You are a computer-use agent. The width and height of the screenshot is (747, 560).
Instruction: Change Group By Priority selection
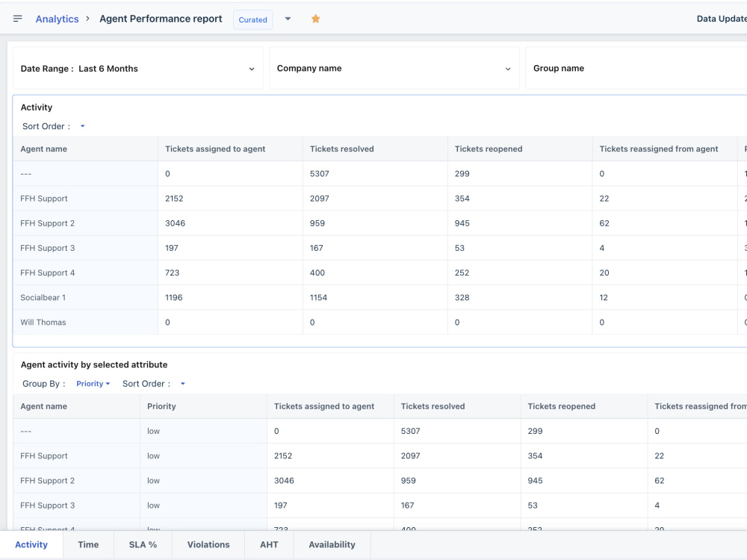click(x=93, y=383)
